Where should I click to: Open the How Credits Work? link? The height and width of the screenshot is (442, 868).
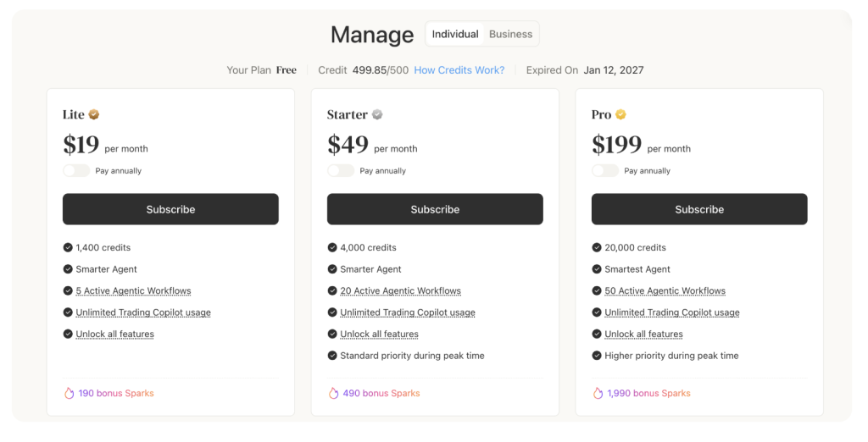pyautogui.click(x=459, y=70)
